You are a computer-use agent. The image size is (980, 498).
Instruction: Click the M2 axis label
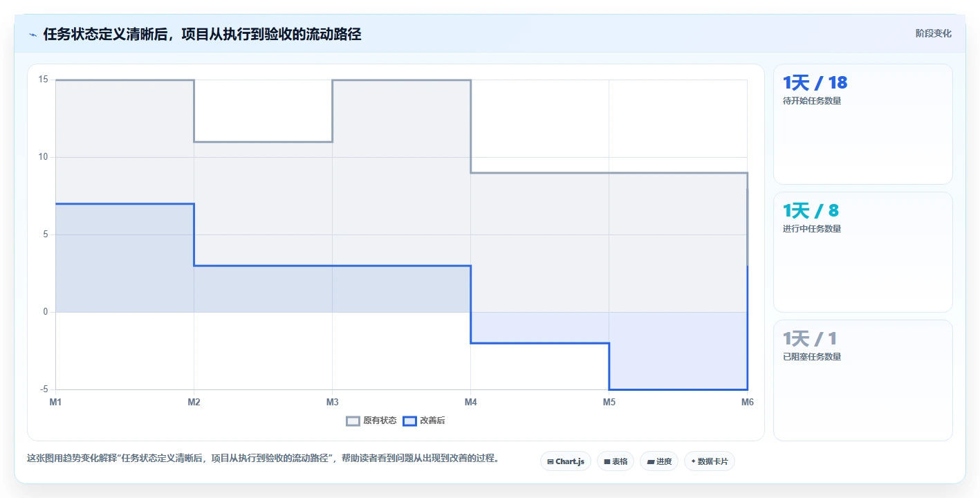coord(194,402)
